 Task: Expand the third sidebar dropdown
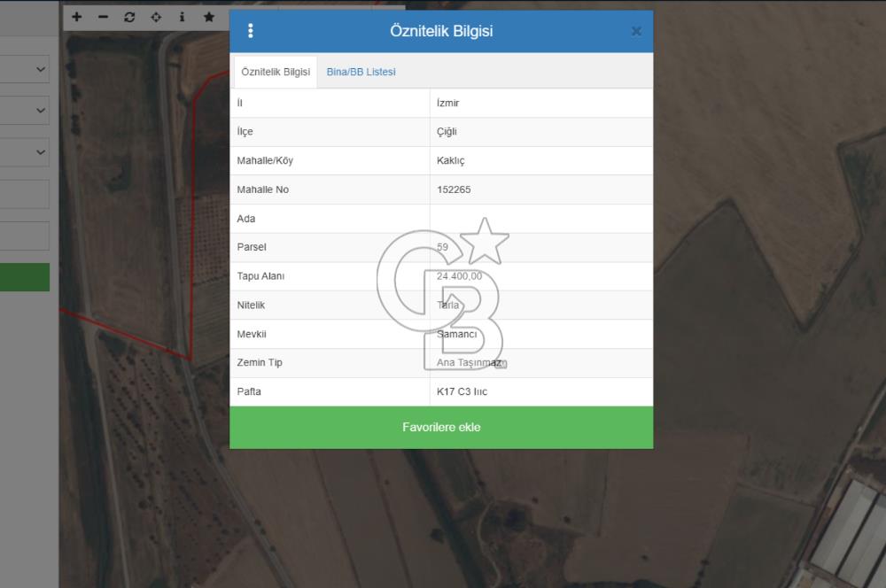[24, 152]
